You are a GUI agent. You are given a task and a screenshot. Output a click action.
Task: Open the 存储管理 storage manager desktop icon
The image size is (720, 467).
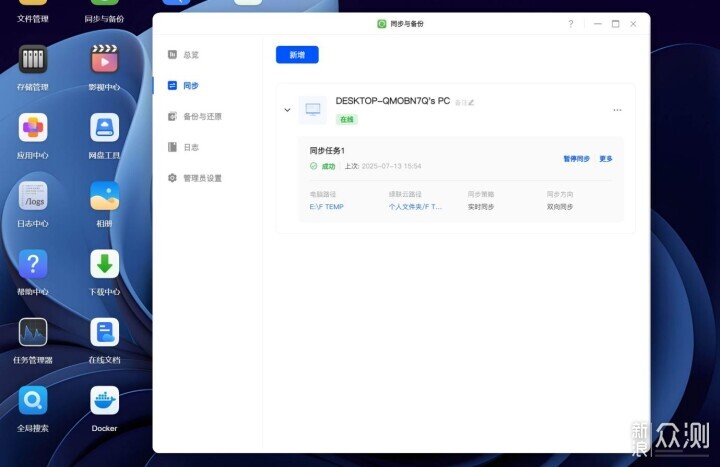pos(33,59)
